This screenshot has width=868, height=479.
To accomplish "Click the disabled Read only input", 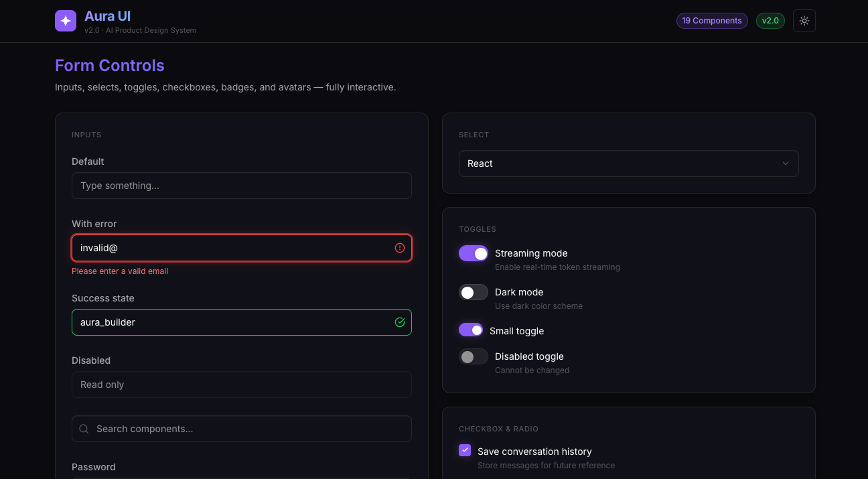I will coord(241,385).
